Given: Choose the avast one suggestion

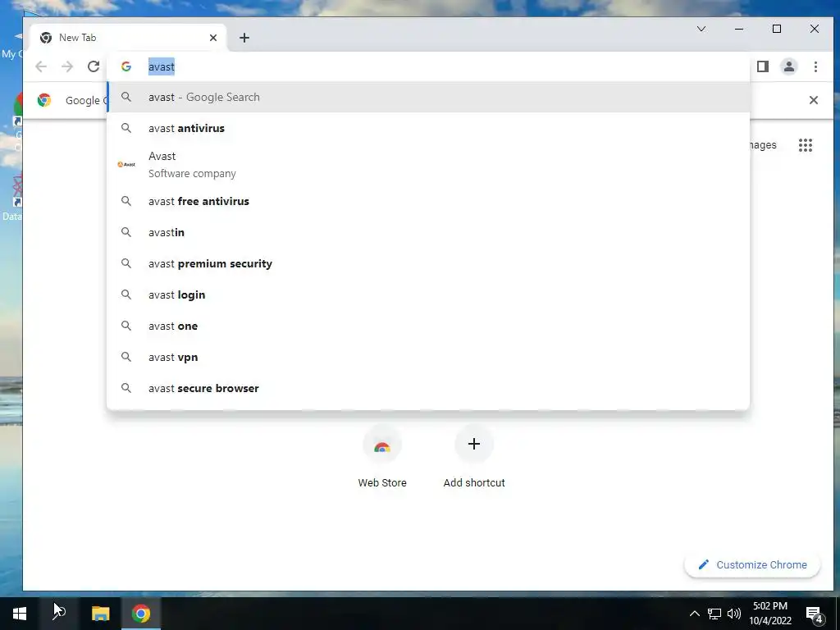Looking at the screenshot, I should pyautogui.click(x=428, y=326).
